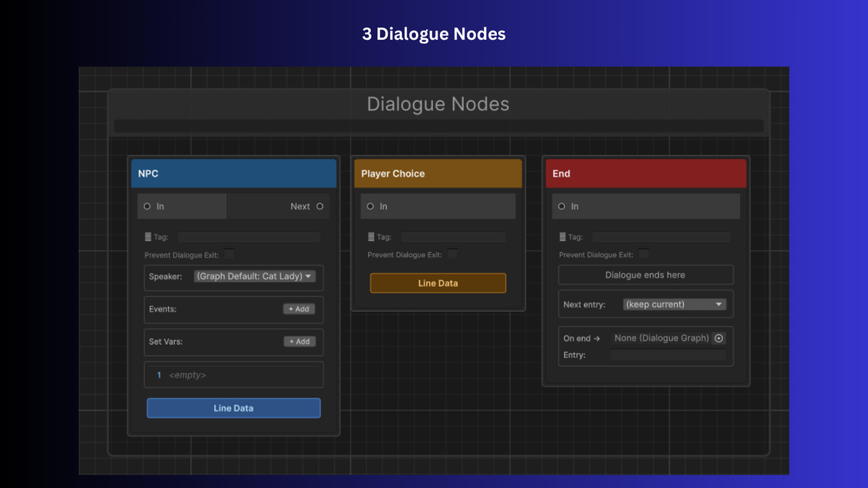868x488 pixels.
Task: Click the 'Set Vars:' label in NPC node
Action: 166,342
